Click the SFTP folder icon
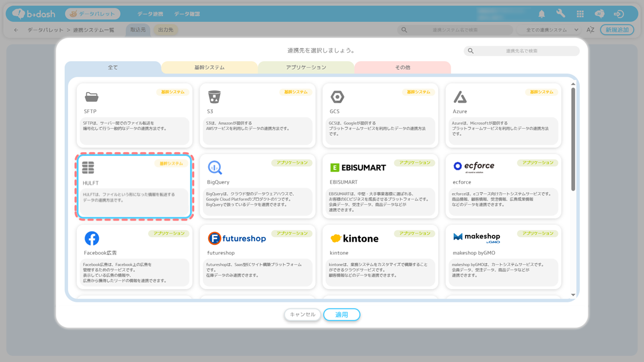 coord(92,97)
